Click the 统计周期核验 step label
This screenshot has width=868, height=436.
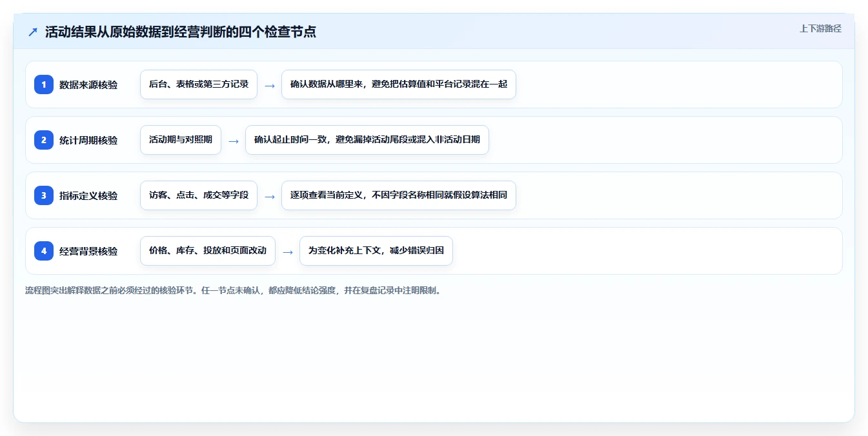88,140
